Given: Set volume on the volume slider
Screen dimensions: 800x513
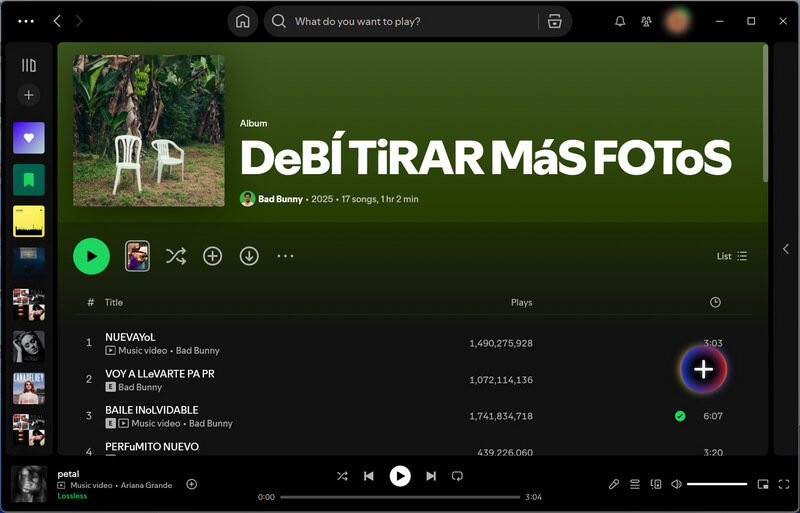Looking at the screenshot, I should click(717, 484).
